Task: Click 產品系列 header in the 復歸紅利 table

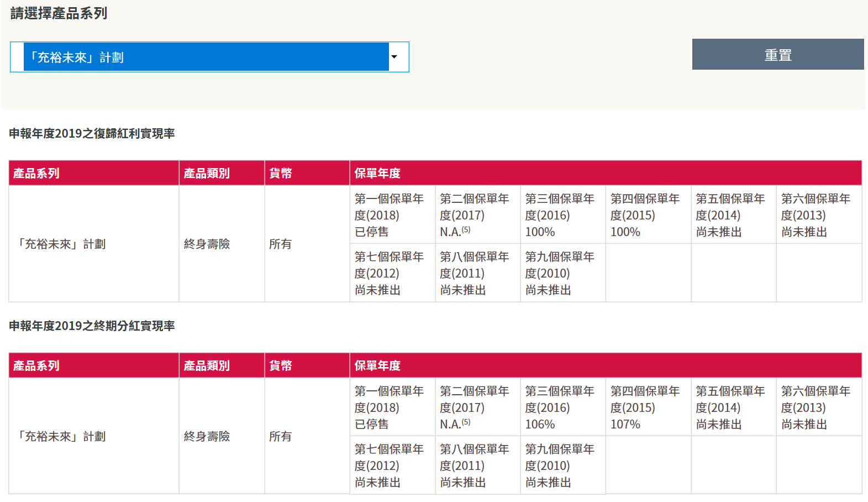Action: coord(36,173)
